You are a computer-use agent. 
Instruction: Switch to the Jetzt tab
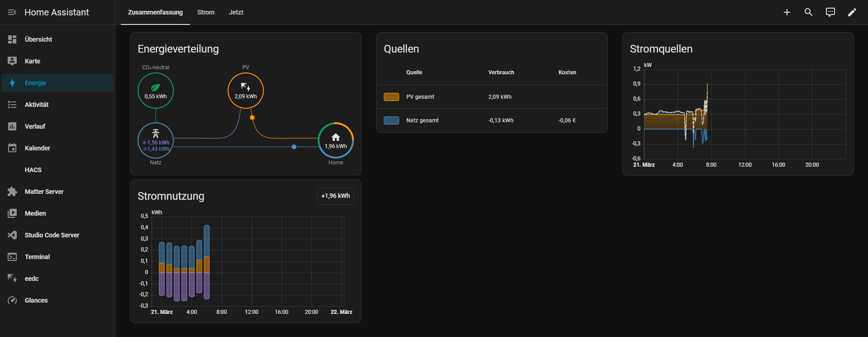click(x=236, y=12)
